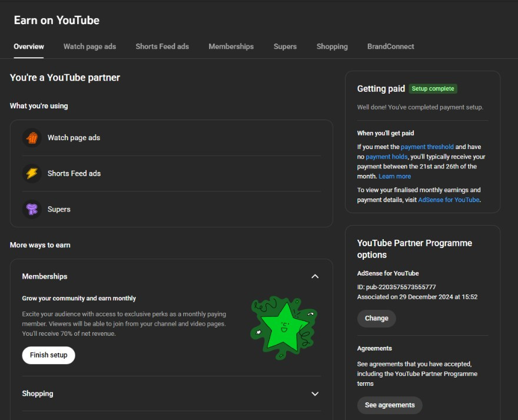Click the Agreements subheading
This screenshot has height=420, width=518.
(x=374, y=348)
